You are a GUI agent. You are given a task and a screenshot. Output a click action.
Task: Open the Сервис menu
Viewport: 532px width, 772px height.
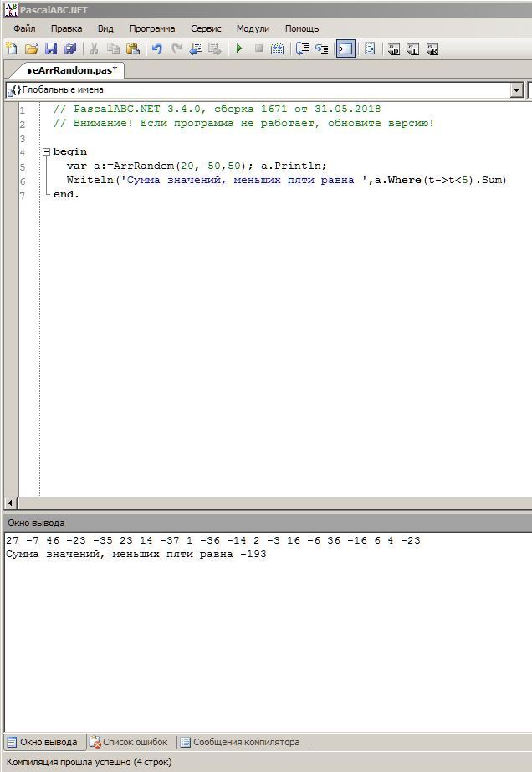pos(206,28)
